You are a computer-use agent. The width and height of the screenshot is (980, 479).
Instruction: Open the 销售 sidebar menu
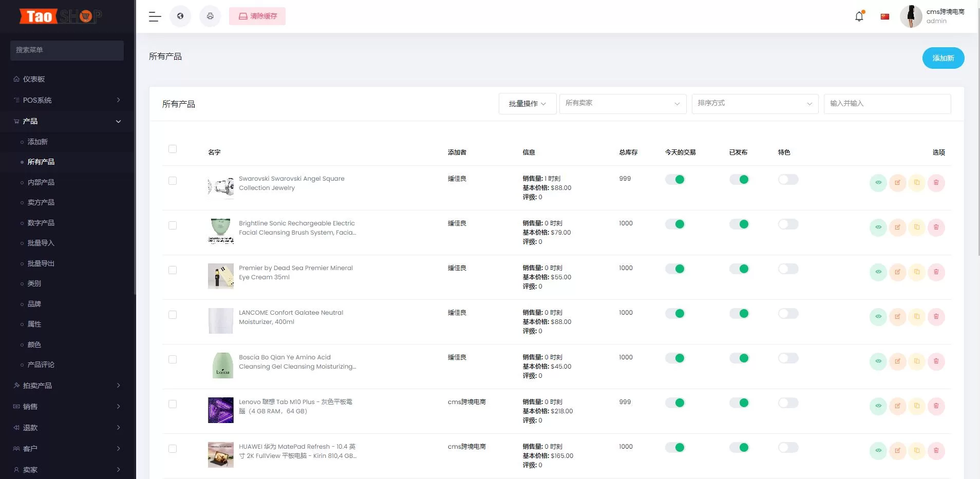(x=29, y=406)
